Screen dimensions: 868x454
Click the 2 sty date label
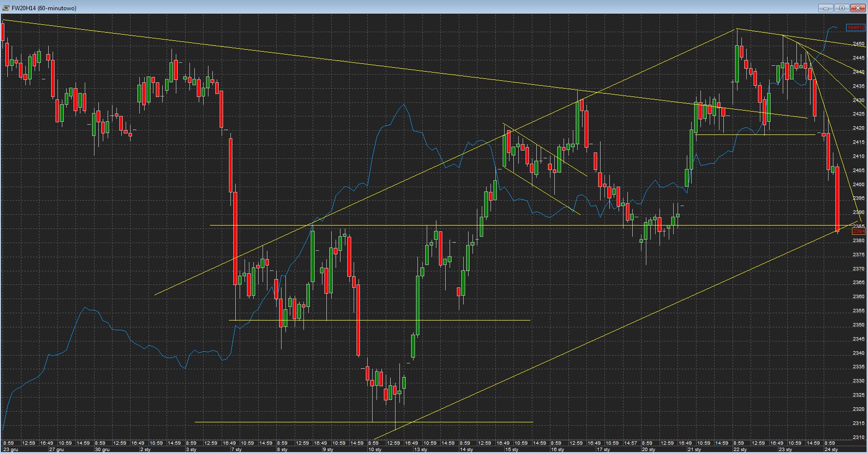click(145, 450)
